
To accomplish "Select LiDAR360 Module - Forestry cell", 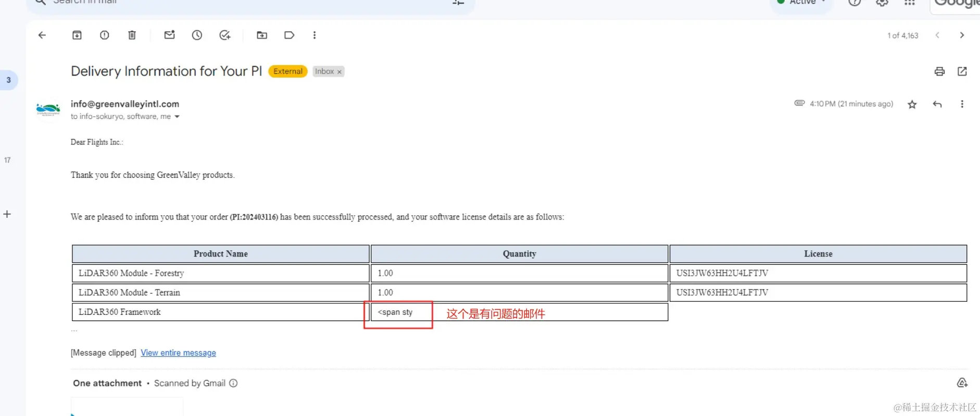I will 221,273.
